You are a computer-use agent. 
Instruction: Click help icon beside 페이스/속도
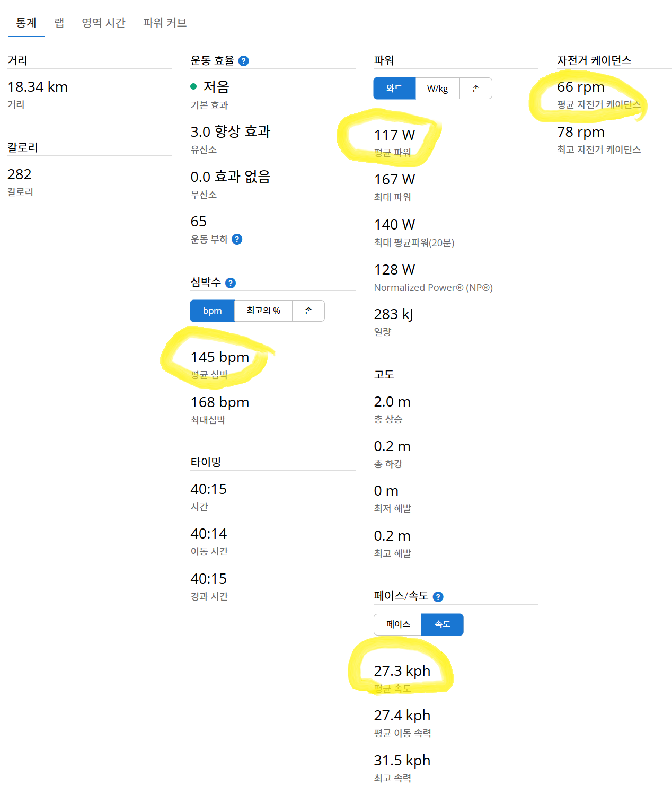point(438,597)
